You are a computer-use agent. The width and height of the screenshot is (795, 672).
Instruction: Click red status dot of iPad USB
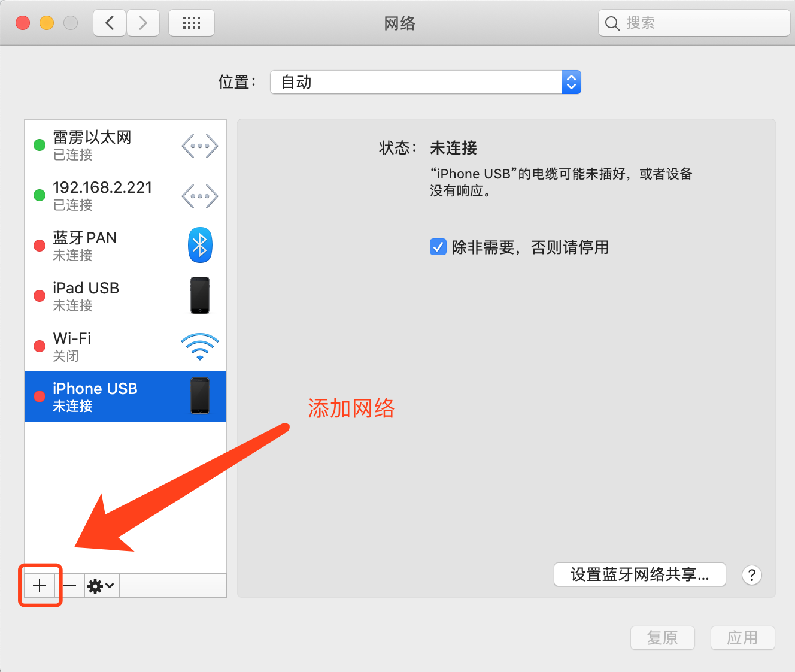(40, 296)
